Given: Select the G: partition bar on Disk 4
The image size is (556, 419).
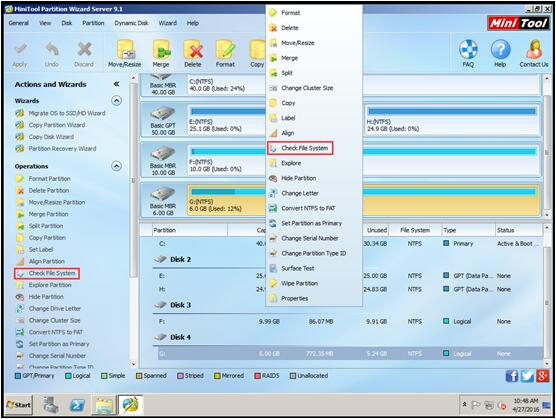Looking at the screenshot, I should pos(364,200).
